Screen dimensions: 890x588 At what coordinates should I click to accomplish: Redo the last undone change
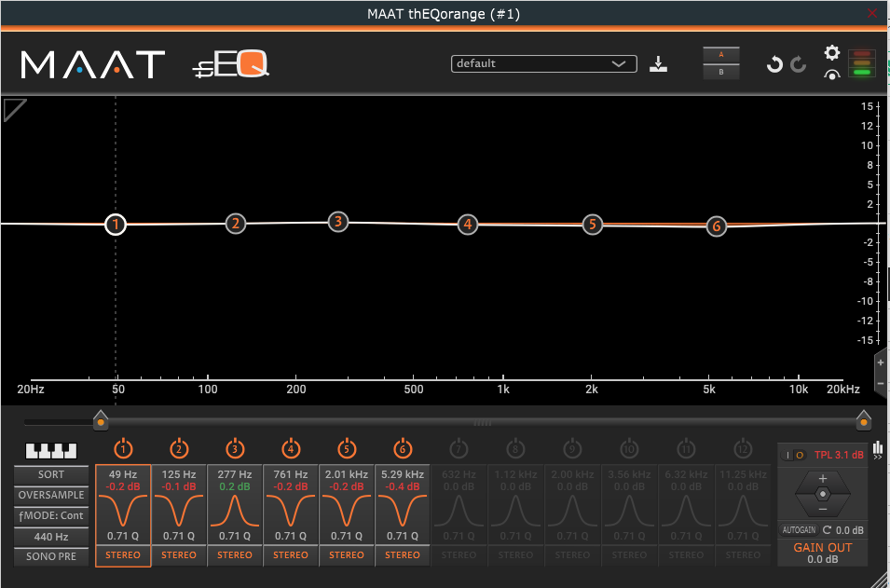[x=799, y=64]
